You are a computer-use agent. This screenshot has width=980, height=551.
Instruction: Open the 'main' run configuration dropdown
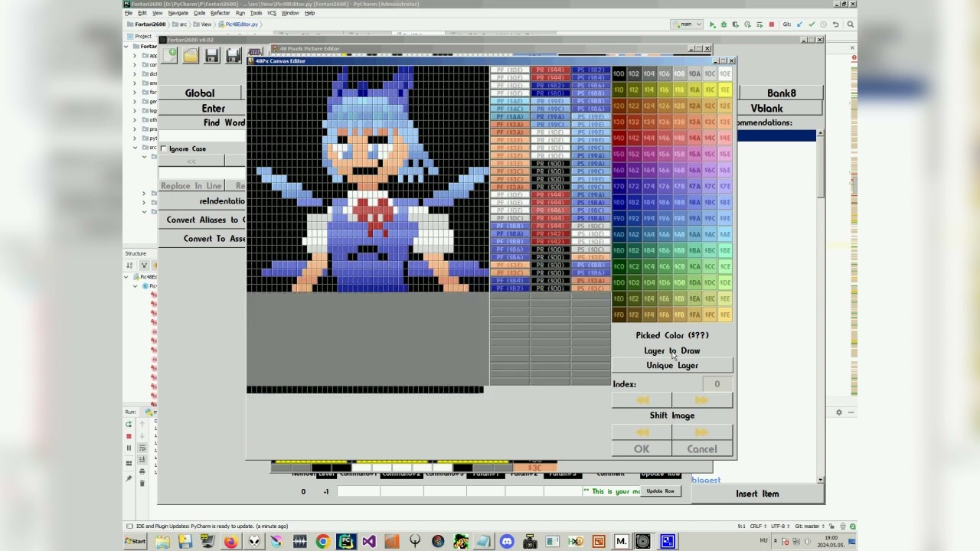pyautogui.click(x=686, y=24)
